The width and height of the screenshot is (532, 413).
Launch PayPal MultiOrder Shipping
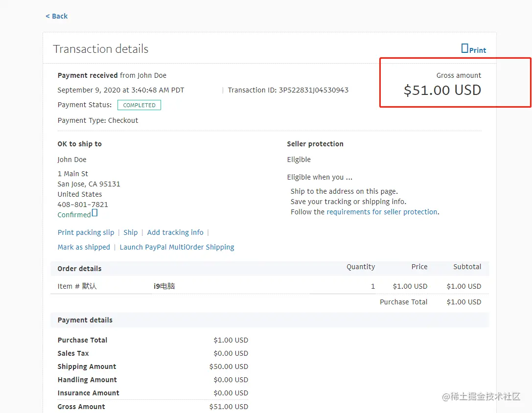coord(177,247)
